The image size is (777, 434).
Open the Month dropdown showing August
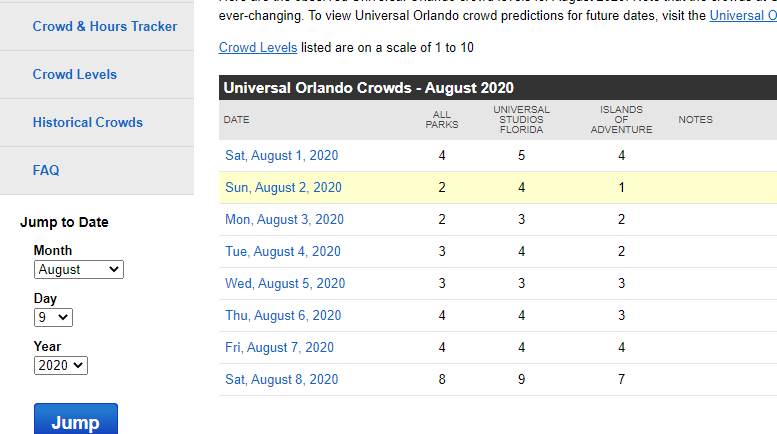coord(78,269)
